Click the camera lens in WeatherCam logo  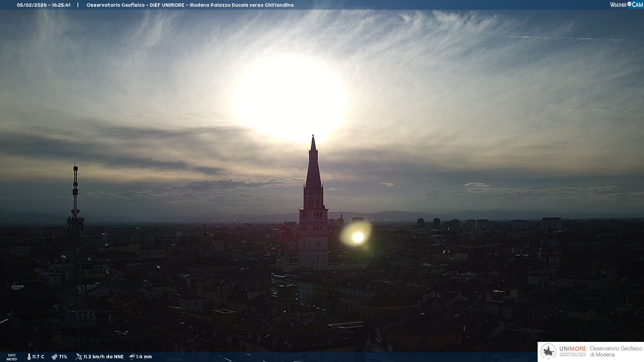coord(629,4)
